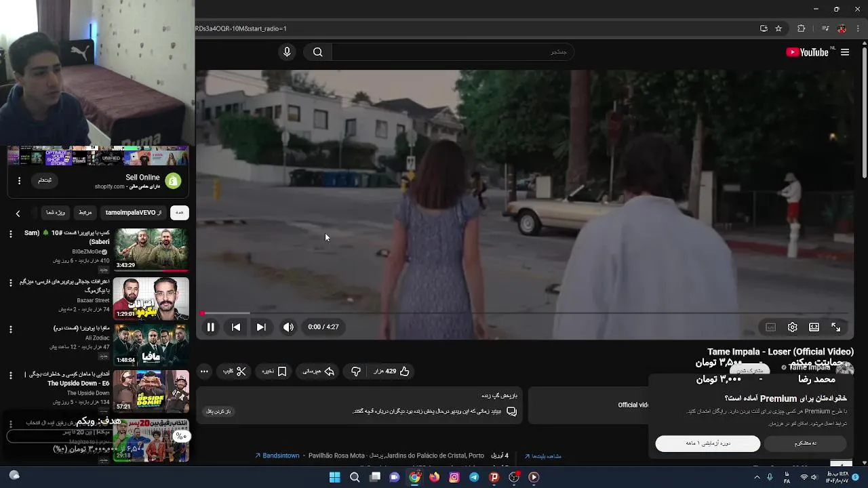Skip to the next video
Image resolution: width=868 pixels, height=488 pixels.
pyautogui.click(x=261, y=327)
